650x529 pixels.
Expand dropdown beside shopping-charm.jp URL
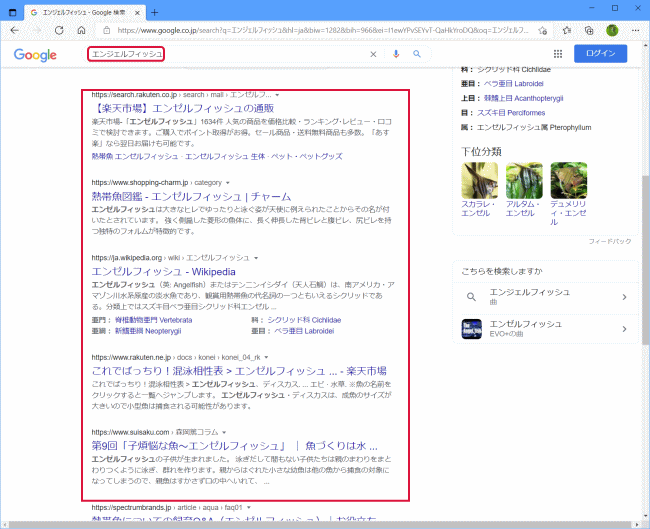coord(228,183)
